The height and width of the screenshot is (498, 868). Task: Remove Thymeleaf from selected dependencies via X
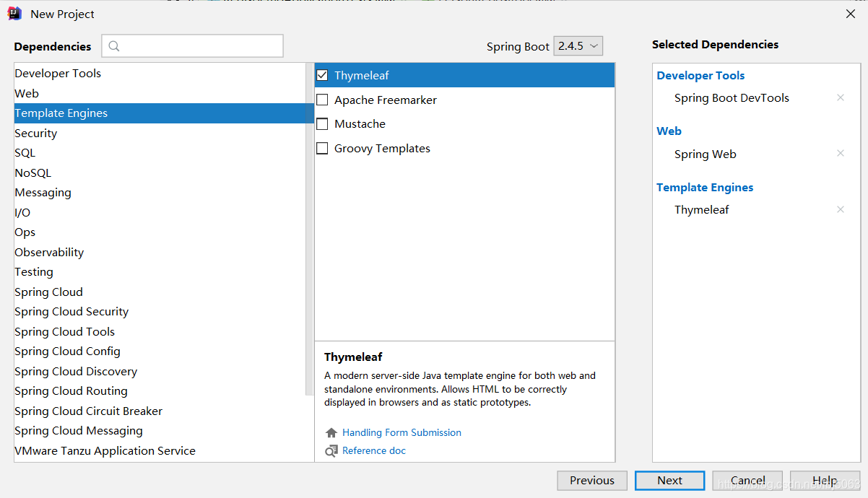(841, 209)
